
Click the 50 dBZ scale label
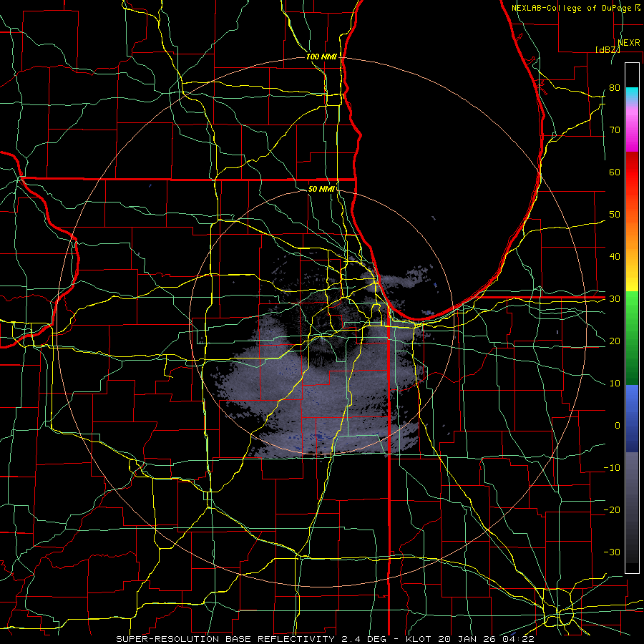point(615,215)
